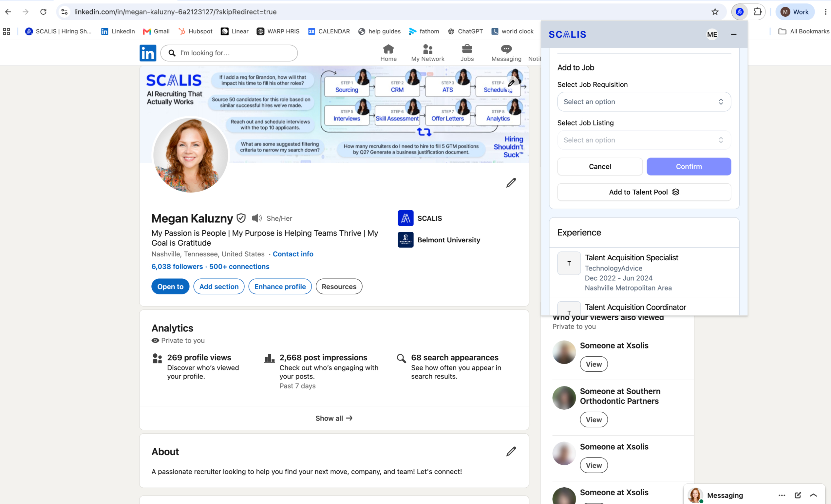Open 68 search appearances analytics
This screenshot has width=831, height=504.
coord(455,357)
